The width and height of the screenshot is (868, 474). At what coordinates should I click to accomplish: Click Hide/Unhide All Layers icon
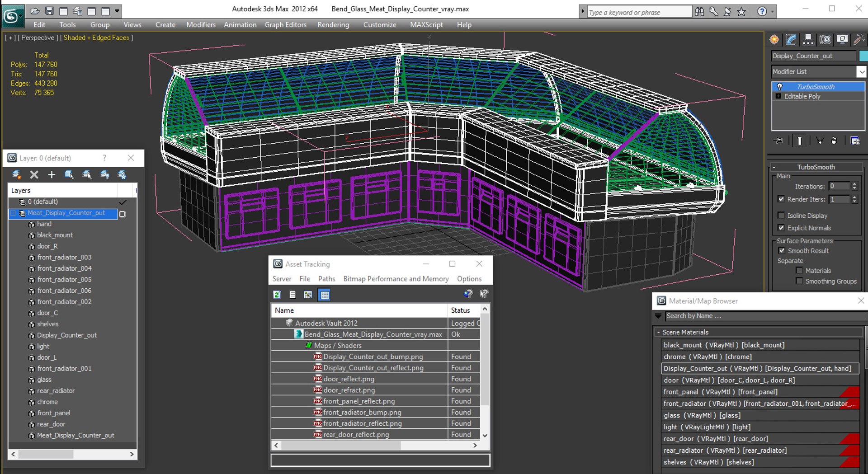click(x=104, y=174)
